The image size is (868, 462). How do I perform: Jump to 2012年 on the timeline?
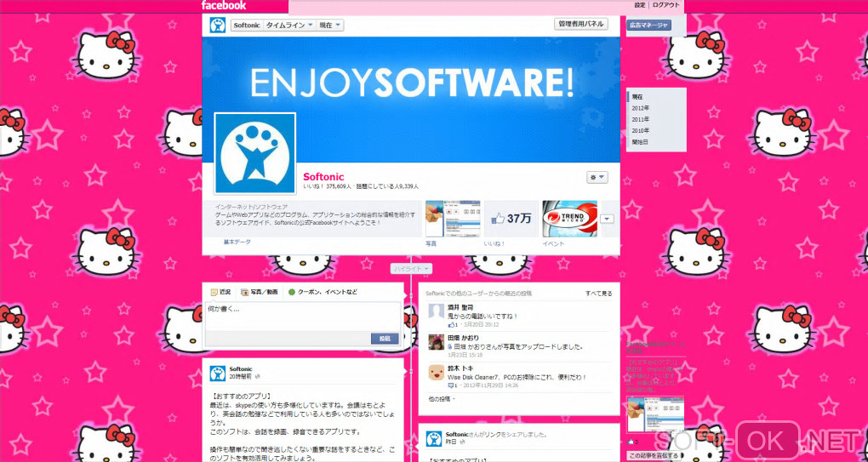coord(641,108)
